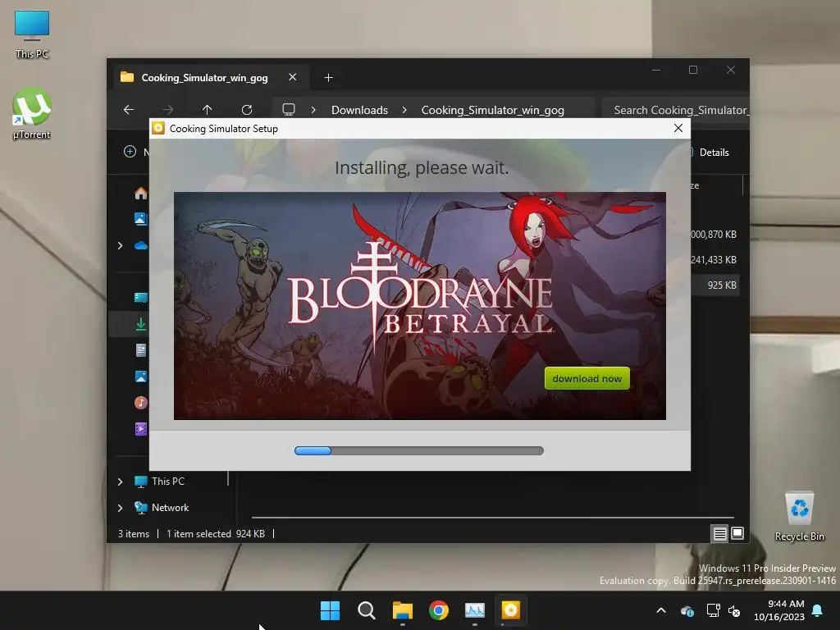Click the OneDrive tray icon
This screenshot has width=840, height=630.
(x=687, y=610)
